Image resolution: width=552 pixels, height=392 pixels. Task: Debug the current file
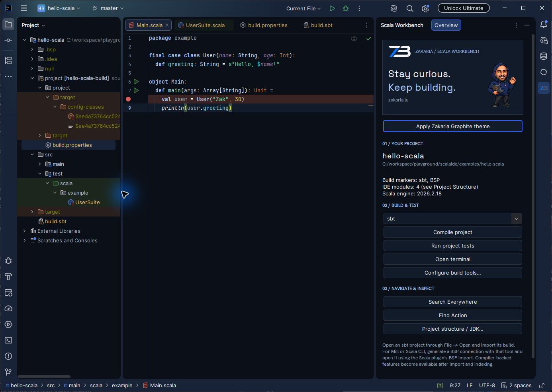pyautogui.click(x=346, y=8)
